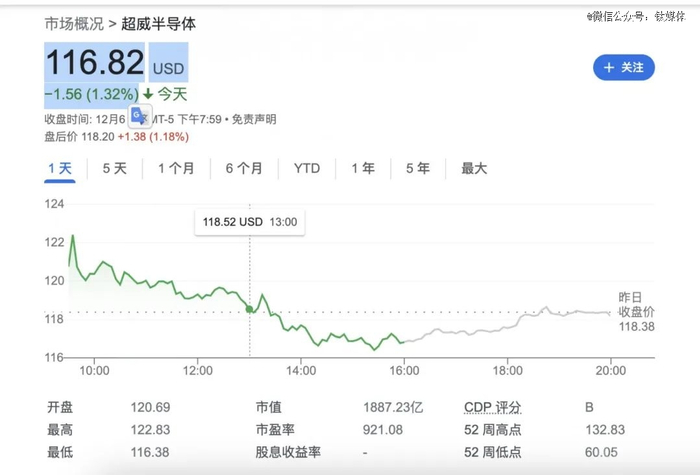Select the YTD tab
The width and height of the screenshot is (700, 475).
307,168
